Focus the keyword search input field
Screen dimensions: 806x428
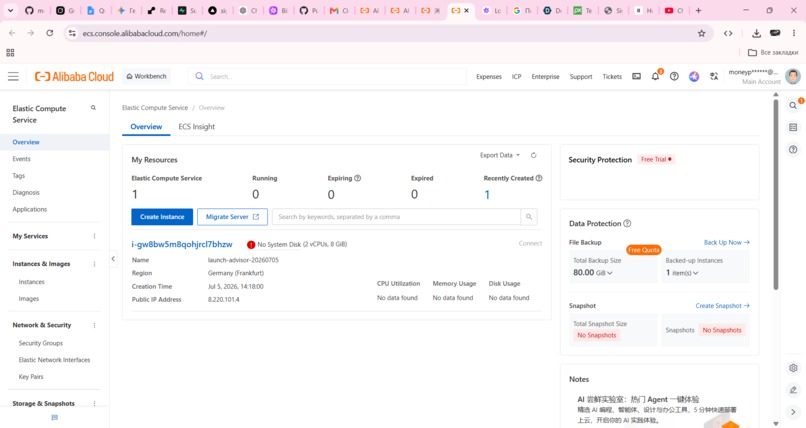[x=396, y=217]
